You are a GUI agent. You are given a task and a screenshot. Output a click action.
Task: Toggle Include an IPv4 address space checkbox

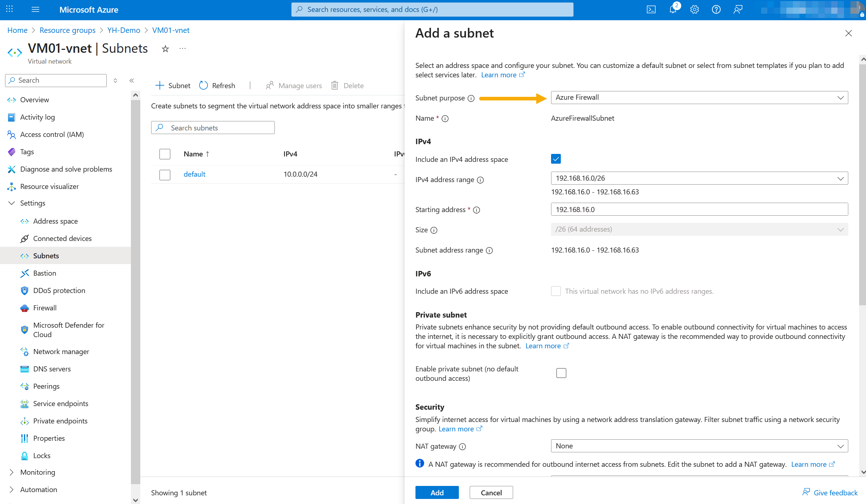tap(556, 159)
